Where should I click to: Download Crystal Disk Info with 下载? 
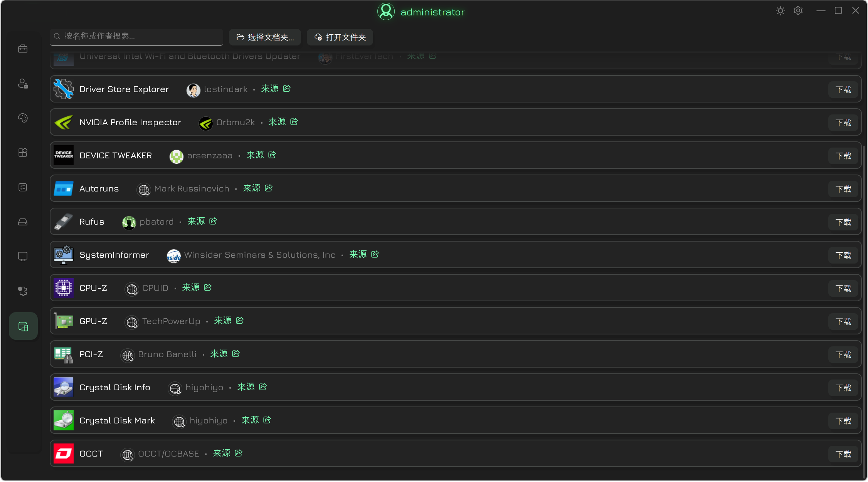(843, 388)
